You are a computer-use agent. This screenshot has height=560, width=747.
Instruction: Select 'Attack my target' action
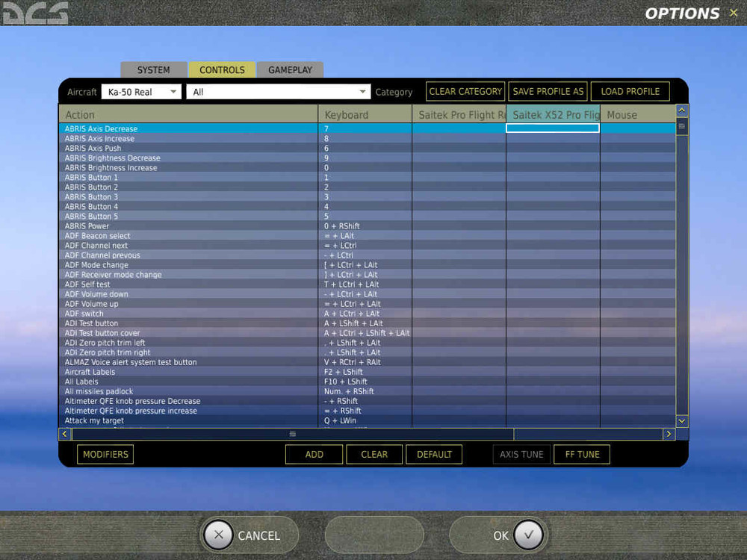coord(94,420)
